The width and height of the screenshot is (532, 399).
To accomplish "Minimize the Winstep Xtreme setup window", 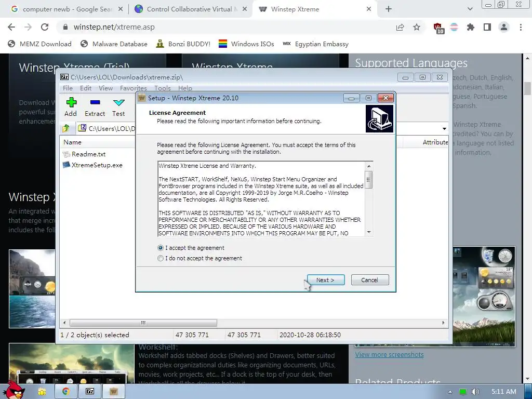I will [352, 98].
